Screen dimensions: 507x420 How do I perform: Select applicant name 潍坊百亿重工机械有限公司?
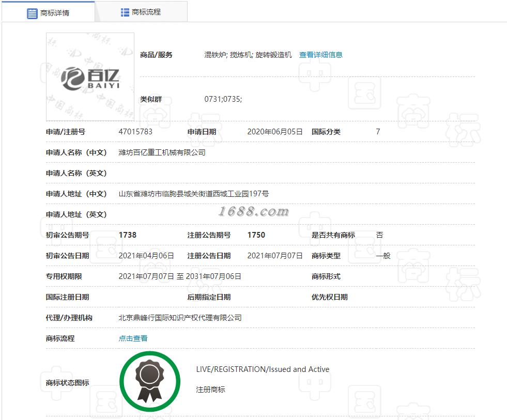click(162, 152)
